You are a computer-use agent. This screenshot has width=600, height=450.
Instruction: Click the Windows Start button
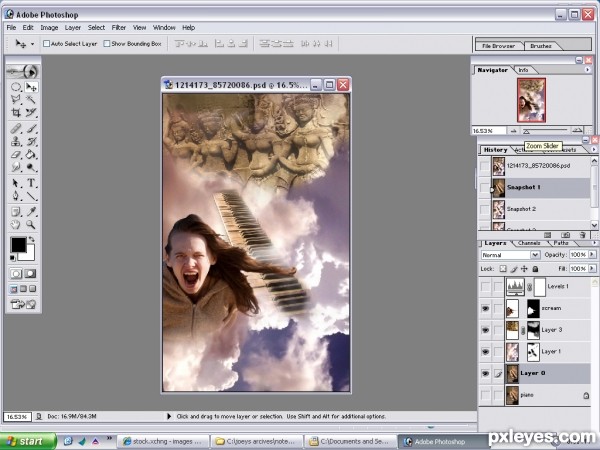point(26,442)
